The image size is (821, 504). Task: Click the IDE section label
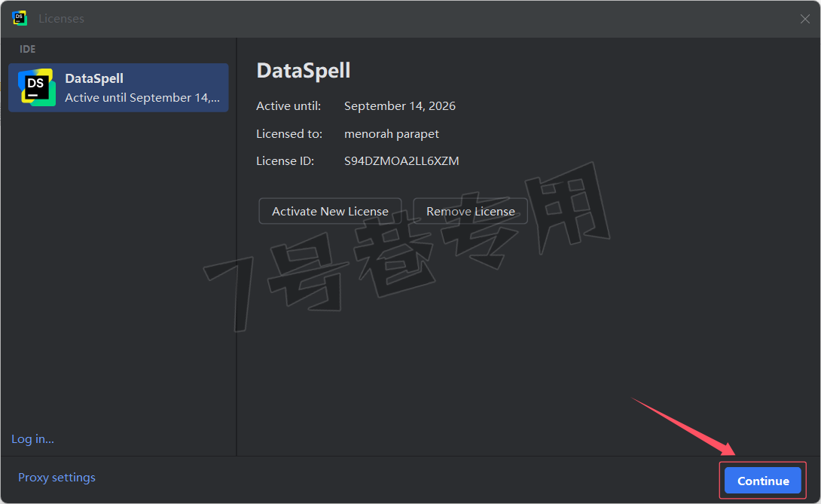click(27, 49)
